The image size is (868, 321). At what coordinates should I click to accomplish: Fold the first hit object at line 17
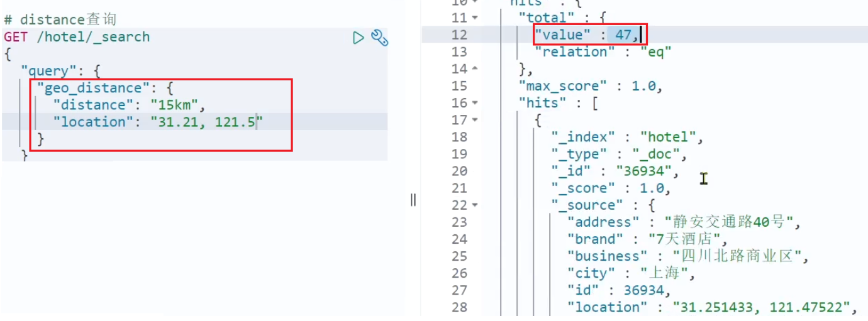475,119
